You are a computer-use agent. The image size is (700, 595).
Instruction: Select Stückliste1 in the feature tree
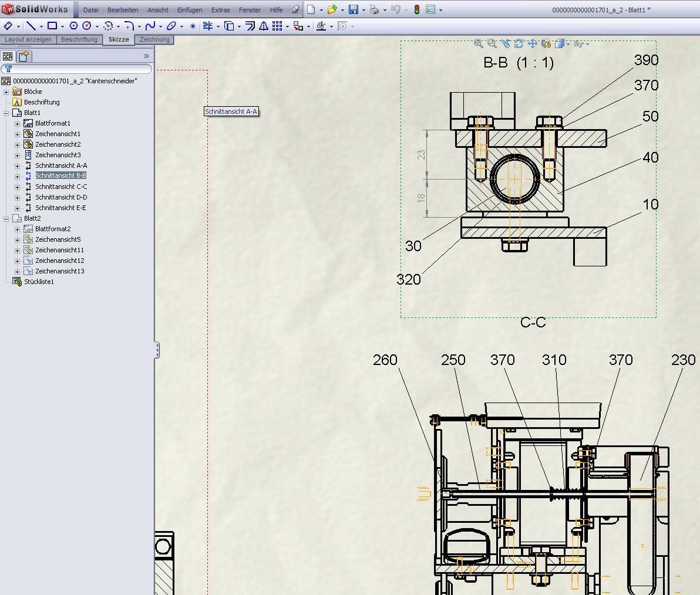tap(39, 282)
